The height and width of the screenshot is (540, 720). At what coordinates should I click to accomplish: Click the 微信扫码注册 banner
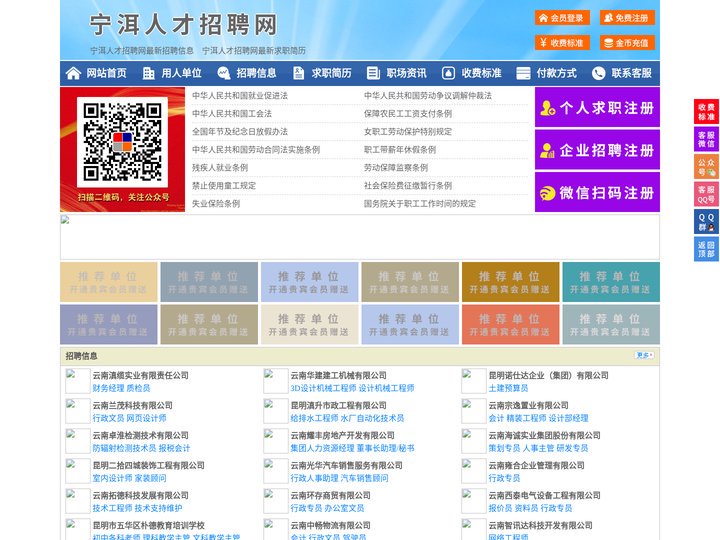tap(597, 192)
